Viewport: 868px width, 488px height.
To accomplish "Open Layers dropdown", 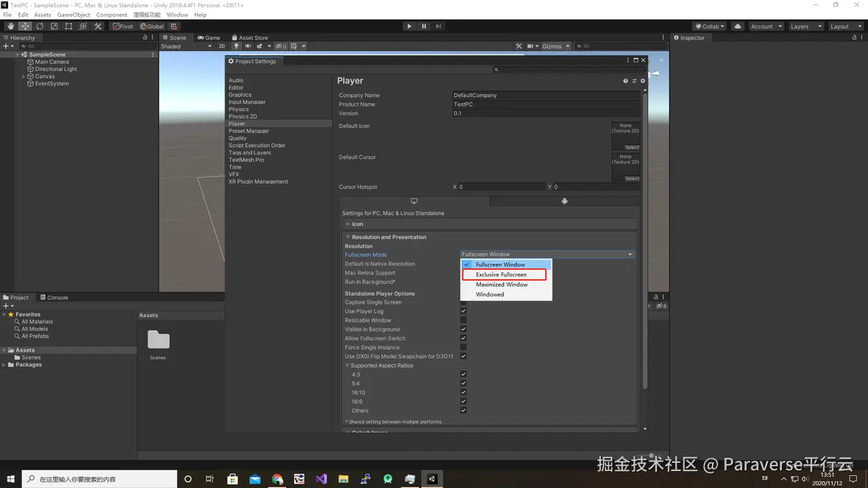I will point(806,26).
